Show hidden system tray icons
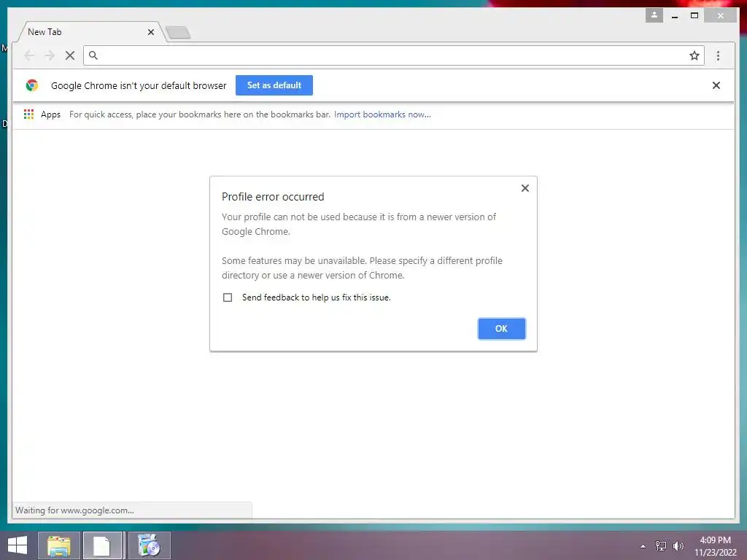Screen dimensions: 747x560 (x=643, y=546)
